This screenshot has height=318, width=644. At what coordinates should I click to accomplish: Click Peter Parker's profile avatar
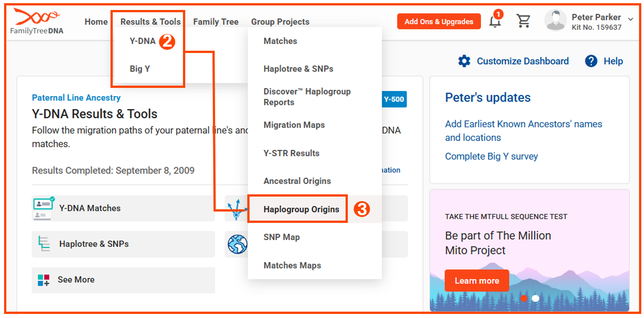point(555,20)
